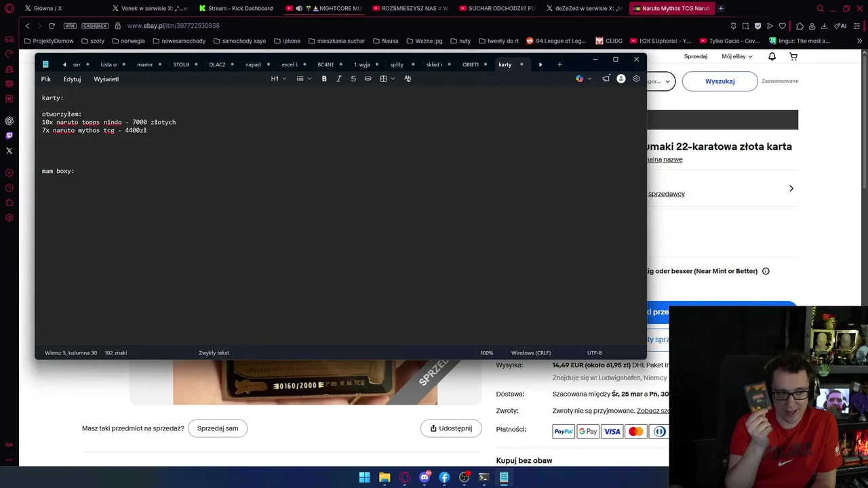Open Notepad account profile icon

(620, 79)
